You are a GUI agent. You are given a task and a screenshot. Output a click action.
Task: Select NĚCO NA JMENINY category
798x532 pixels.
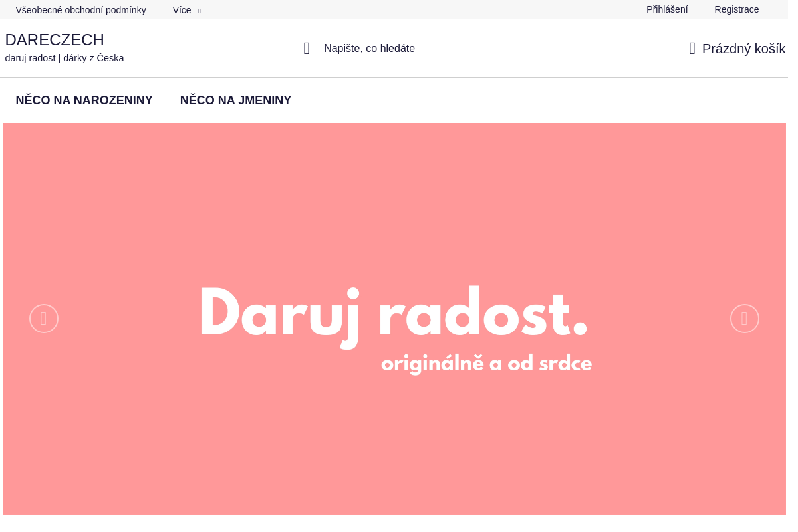[235, 100]
